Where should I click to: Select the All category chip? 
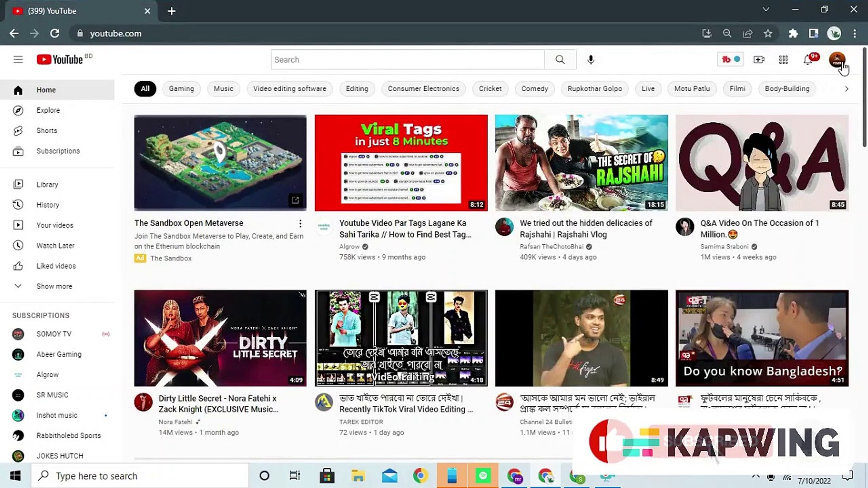pos(145,89)
